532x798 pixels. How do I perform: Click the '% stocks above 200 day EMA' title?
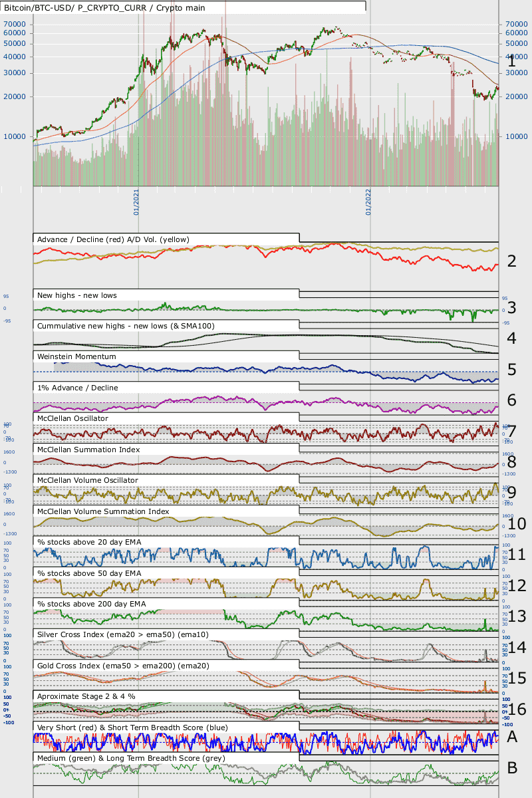91,604
